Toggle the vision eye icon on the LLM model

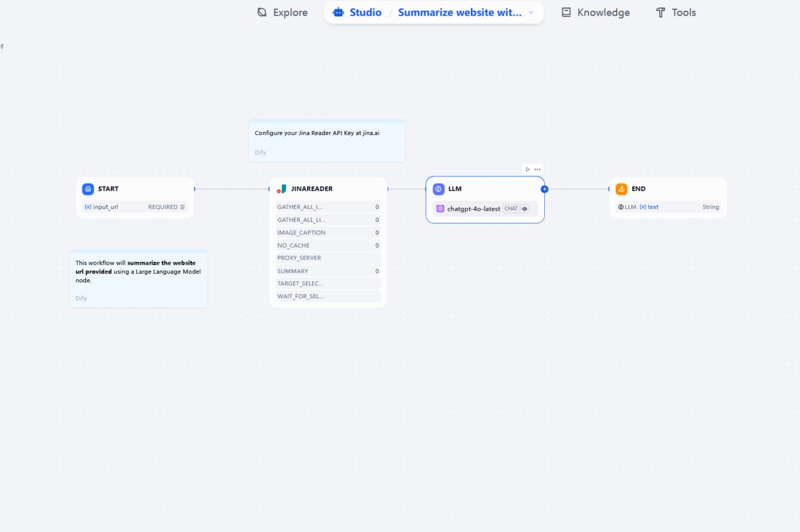click(524, 208)
